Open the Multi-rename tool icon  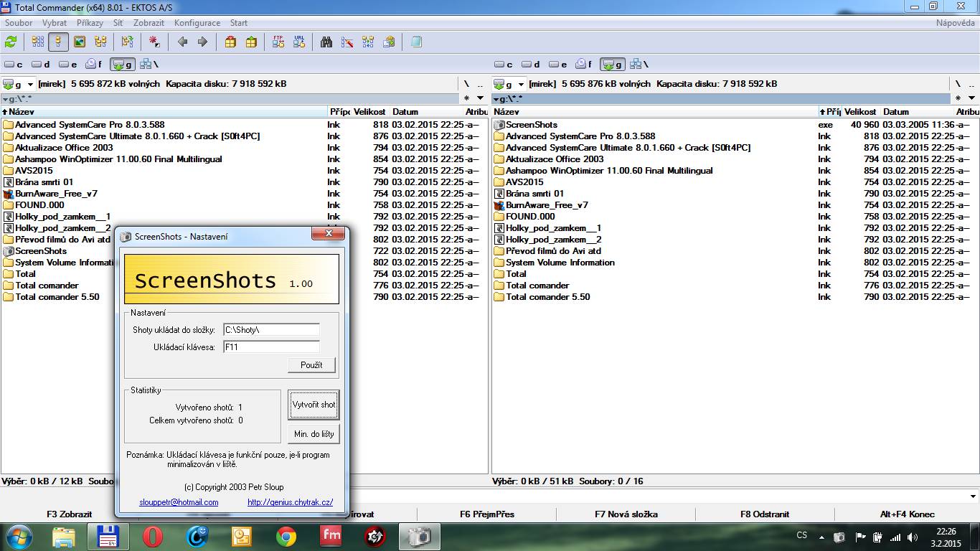347,42
